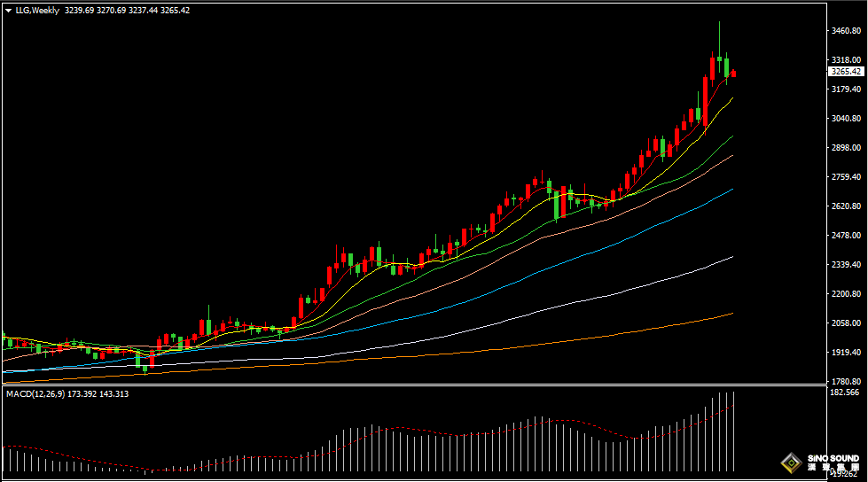
Task: Click the last red candlestick on right
Action: [733, 74]
